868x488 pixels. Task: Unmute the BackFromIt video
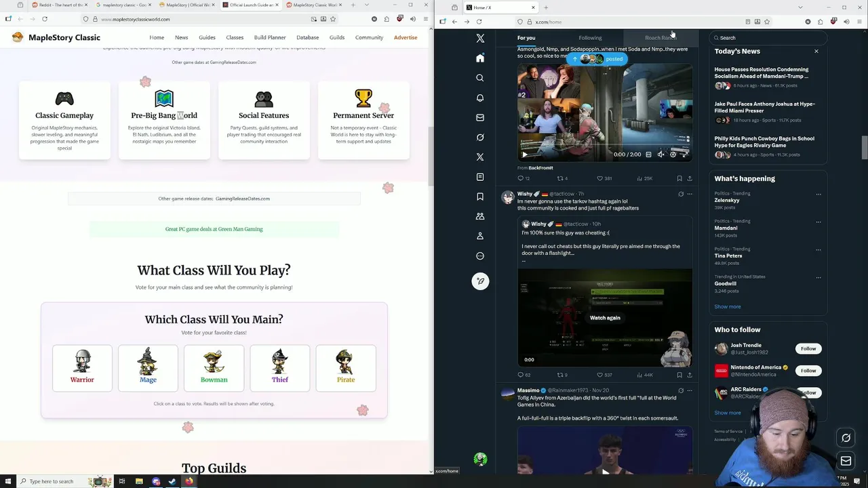(x=660, y=155)
